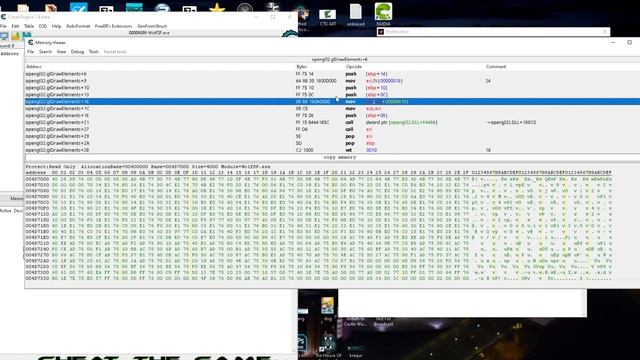Open the CTG ART desktop icon
Viewport: 640px width, 360px height.
point(328,17)
